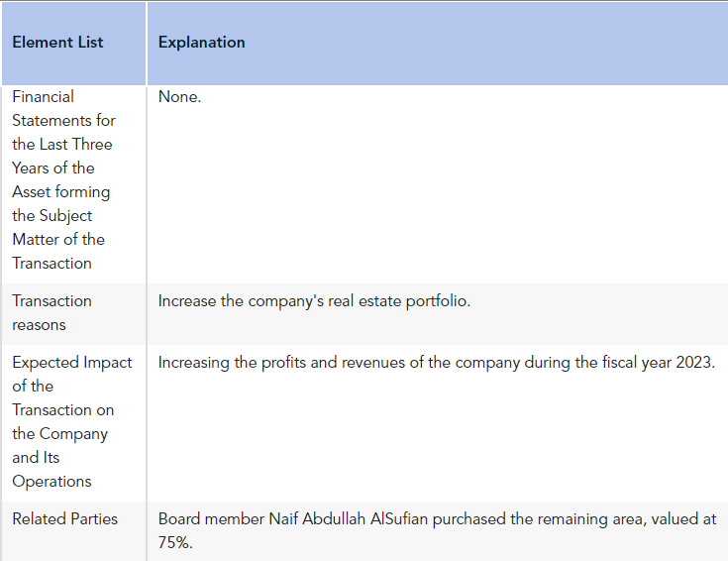The width and height of the screenshot is (728, 561).
Task: Select the Related Parties row label
Action: (65, 518)
